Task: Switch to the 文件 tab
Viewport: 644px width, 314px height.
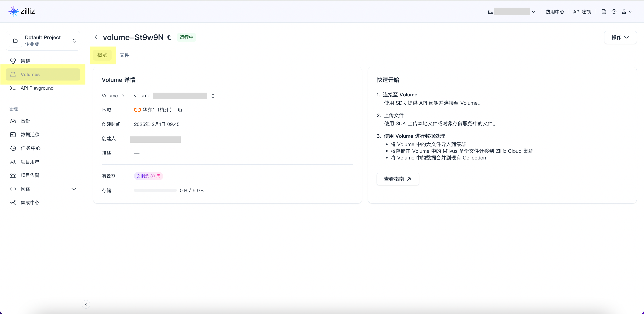Action: click(124, 55)
